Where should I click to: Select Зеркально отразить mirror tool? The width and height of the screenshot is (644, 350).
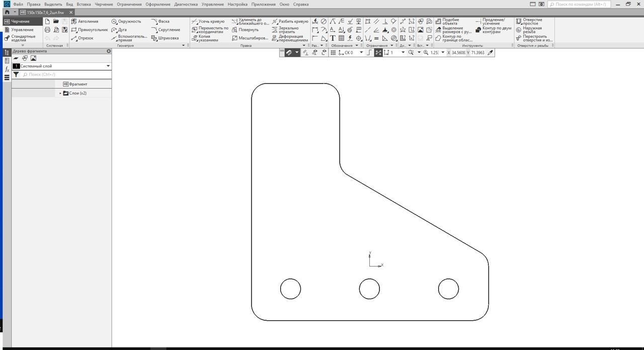coord(289,30)
